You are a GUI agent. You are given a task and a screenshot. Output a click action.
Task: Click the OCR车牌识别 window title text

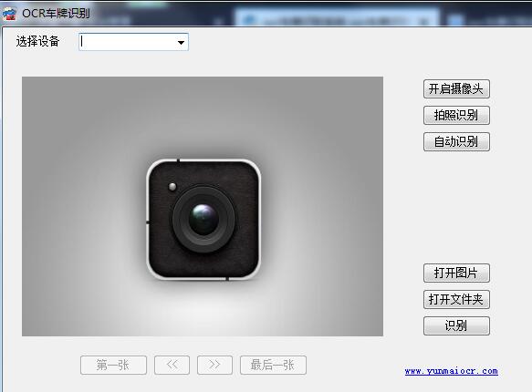point(56,14)
